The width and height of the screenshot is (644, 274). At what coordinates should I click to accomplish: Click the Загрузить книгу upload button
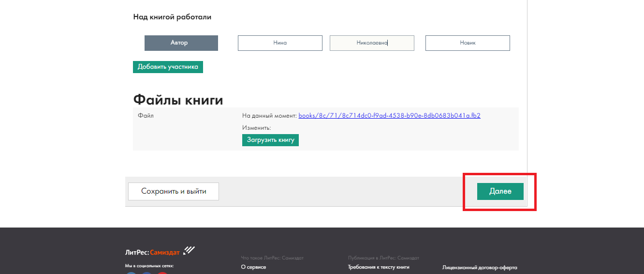(x=270, y=140)
